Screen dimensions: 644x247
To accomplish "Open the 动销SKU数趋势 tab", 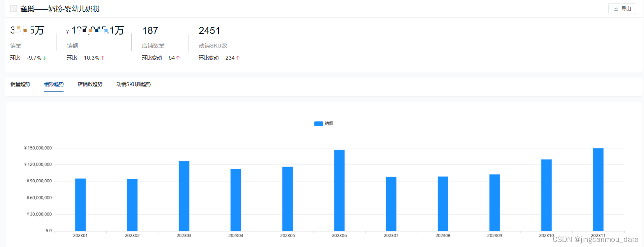I will point(134,84).
